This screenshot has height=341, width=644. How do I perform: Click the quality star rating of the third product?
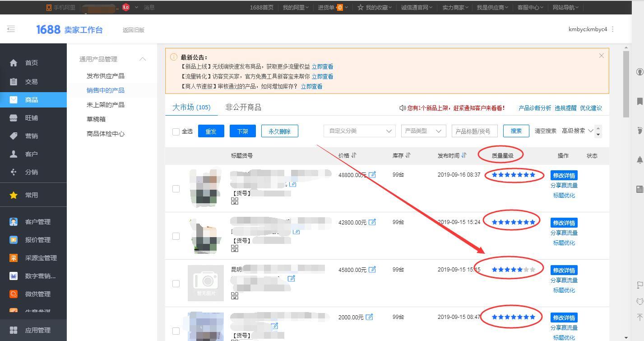coord(514,269)
